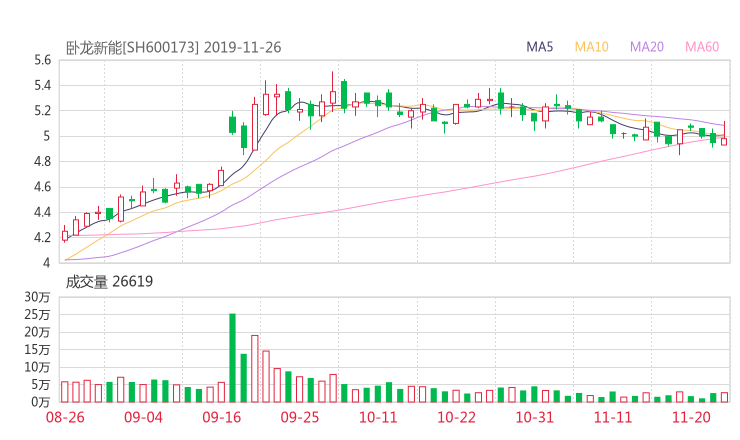Click the 4.6 price axis label

pyautogui.click(x=42, y=187)
